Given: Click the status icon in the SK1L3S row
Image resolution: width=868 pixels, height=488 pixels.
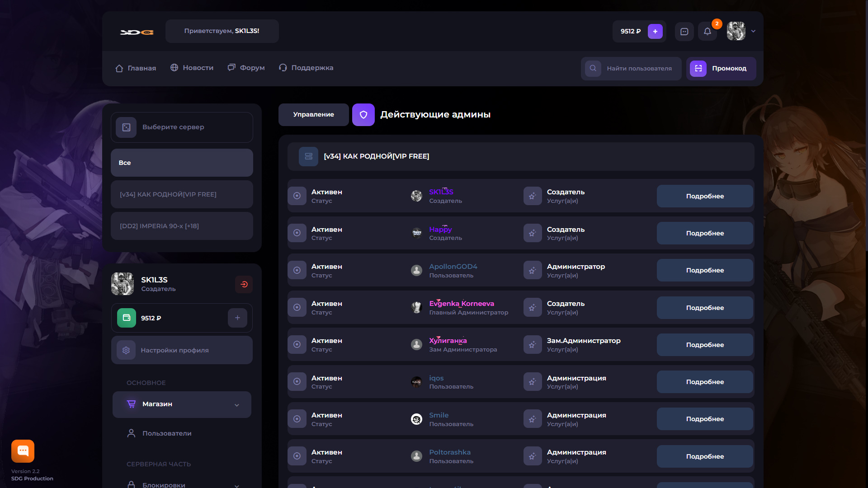Looking at the screenshot, I should tap(297, 196).
